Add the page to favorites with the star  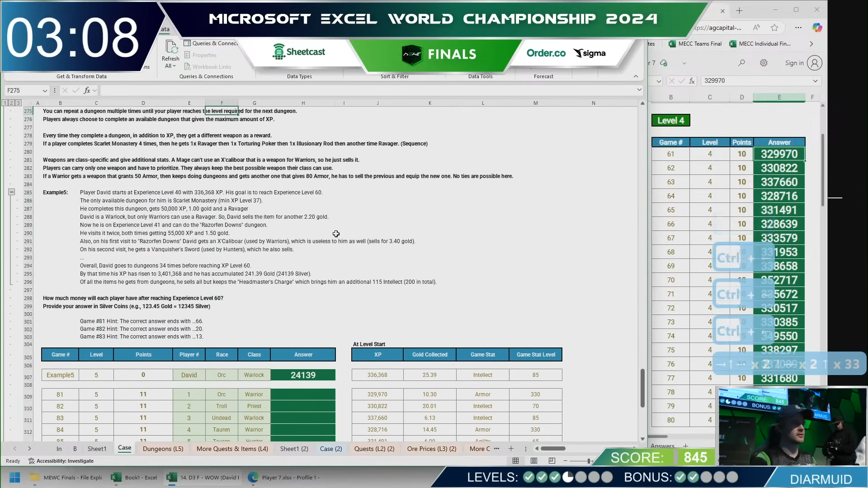pyautogui.click(x=774, y=28)
